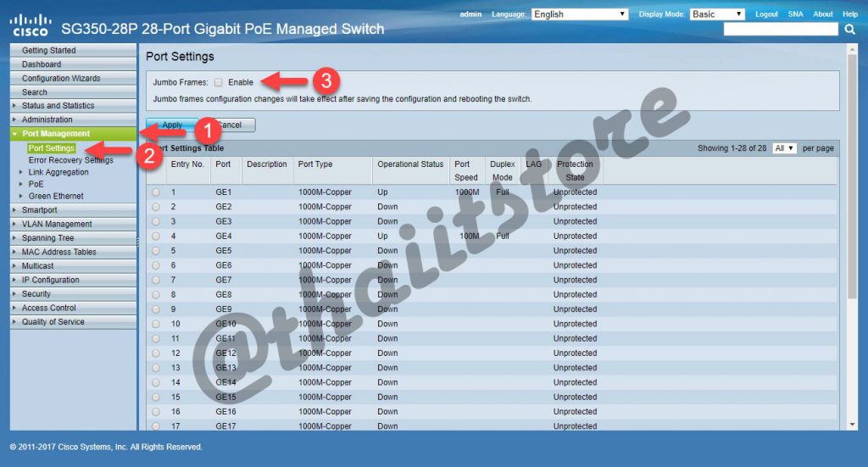The height and width of the screenshot is (467, 868).
Task: Click the search magnifier icon
Action: [849, 30]
